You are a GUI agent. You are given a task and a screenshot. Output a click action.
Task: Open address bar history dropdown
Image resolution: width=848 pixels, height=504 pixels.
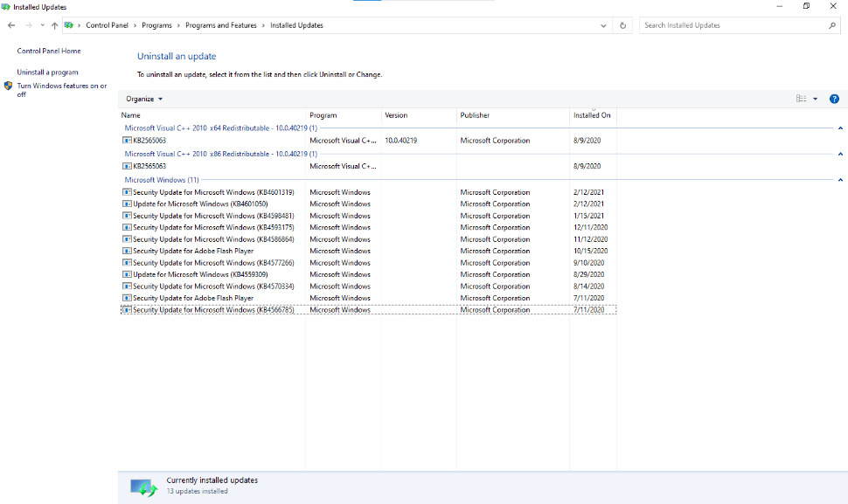603,25
